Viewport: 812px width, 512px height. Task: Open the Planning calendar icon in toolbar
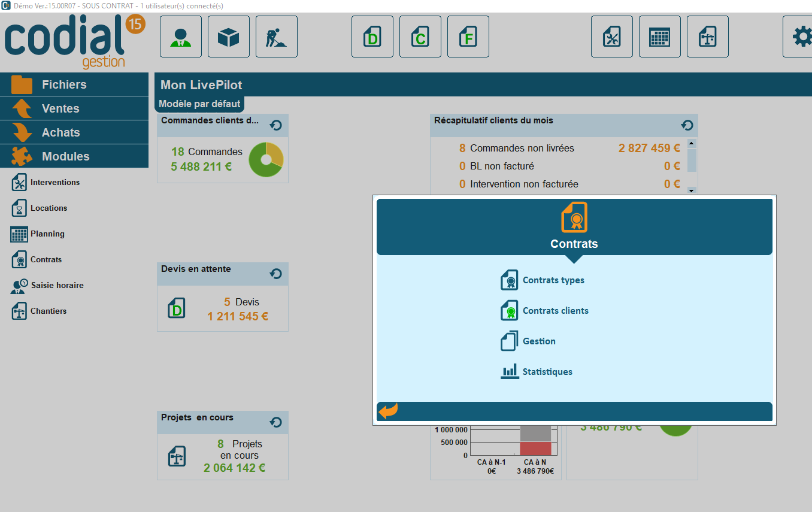(x=659, y=36)
